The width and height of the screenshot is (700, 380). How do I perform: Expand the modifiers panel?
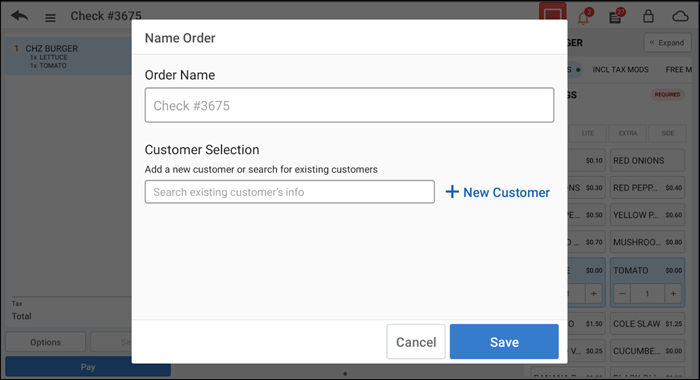click(x=667, y=43)
